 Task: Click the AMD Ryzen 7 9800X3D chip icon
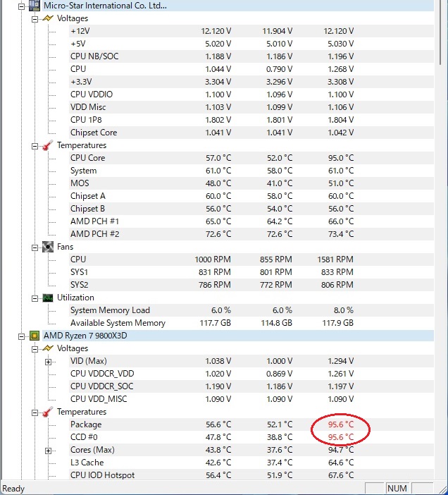34,336
